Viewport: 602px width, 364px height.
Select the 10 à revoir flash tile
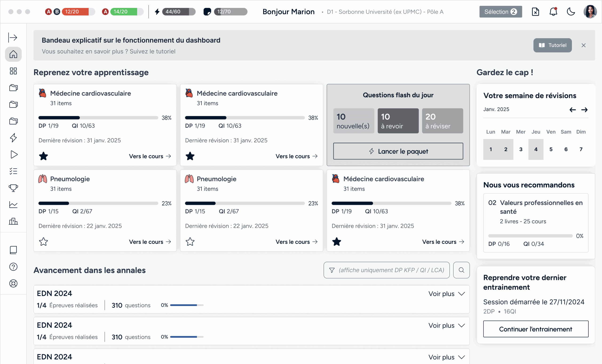[398, 121]
